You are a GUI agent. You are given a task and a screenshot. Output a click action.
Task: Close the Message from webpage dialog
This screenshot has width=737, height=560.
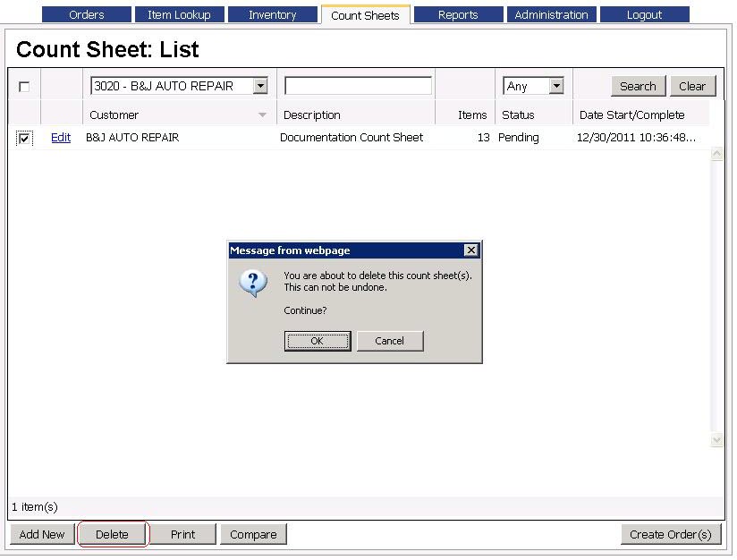coord(470,250)
